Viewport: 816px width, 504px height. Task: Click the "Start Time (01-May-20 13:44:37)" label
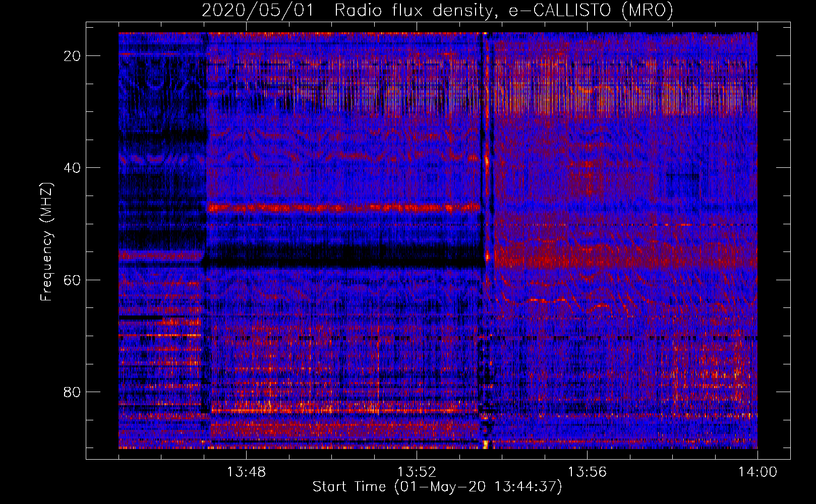pyautogui.click(x=437, y=487)
